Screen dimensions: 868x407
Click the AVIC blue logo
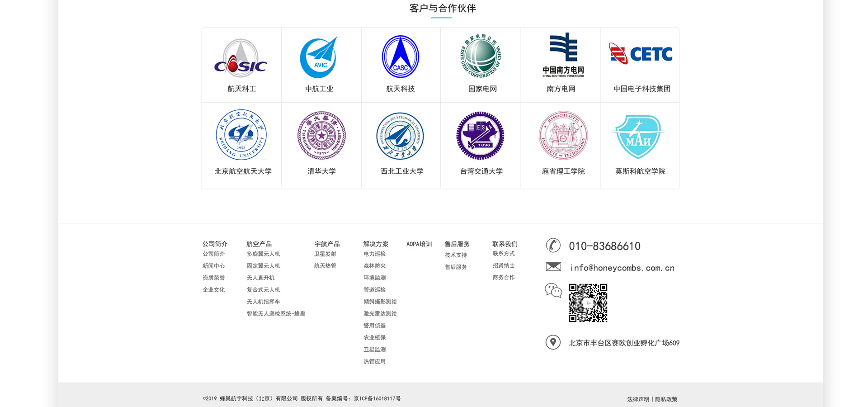319,57
